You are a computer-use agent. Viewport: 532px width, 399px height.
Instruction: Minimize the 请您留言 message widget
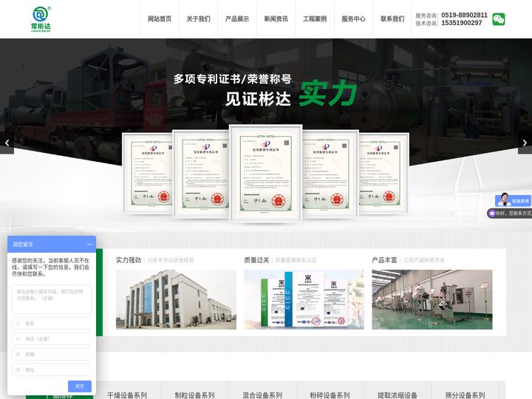(90, 245)
